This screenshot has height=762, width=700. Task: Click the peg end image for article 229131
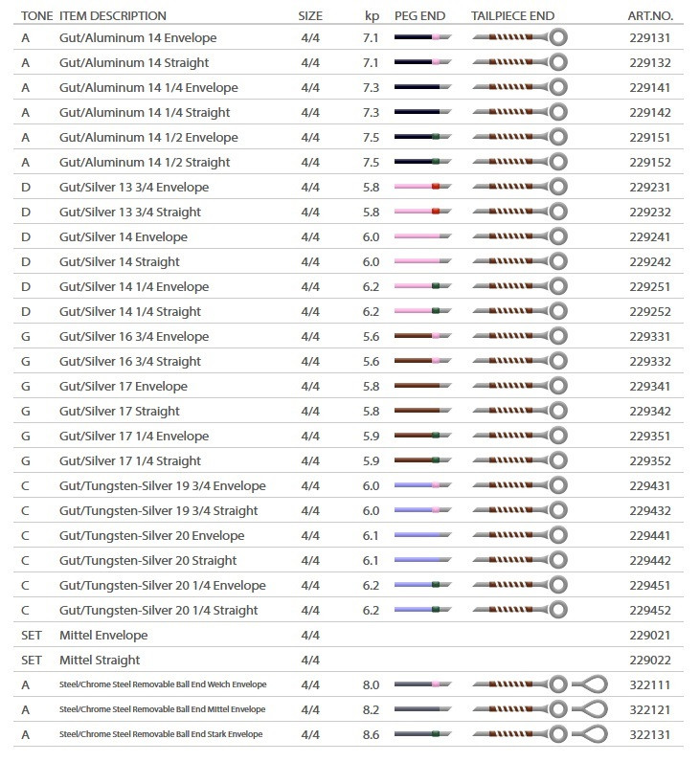pos(422,38)
